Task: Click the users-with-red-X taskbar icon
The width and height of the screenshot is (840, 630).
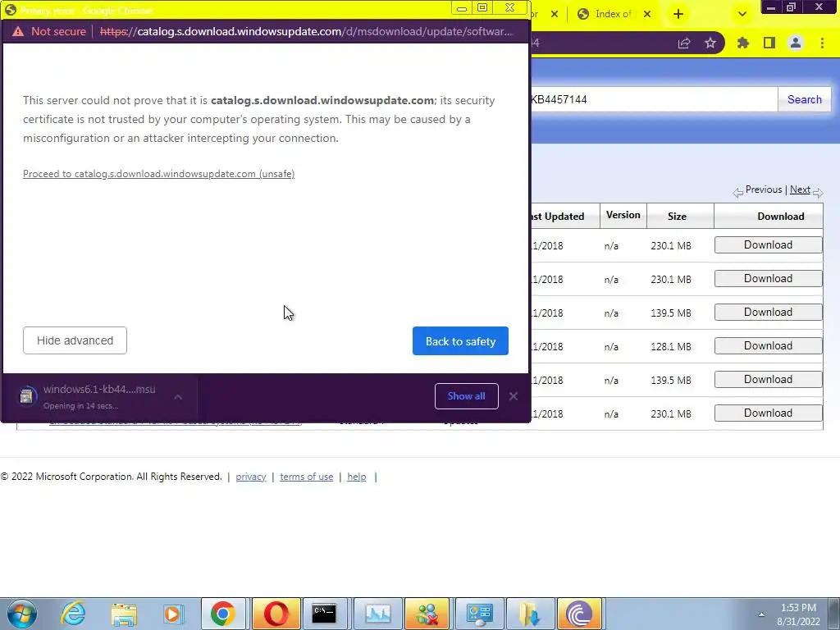Action: point(427,614)
